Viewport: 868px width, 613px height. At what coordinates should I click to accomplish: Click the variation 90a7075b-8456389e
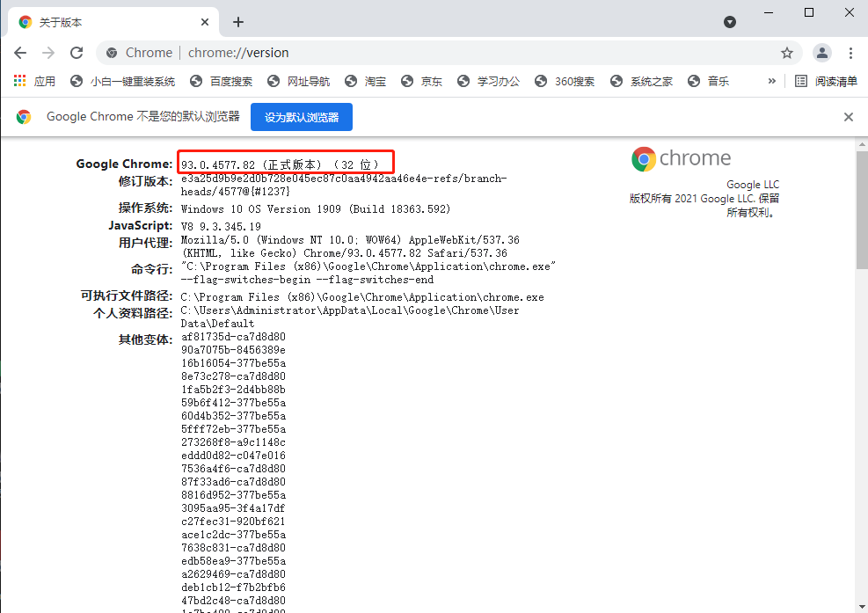pos(233,350)
